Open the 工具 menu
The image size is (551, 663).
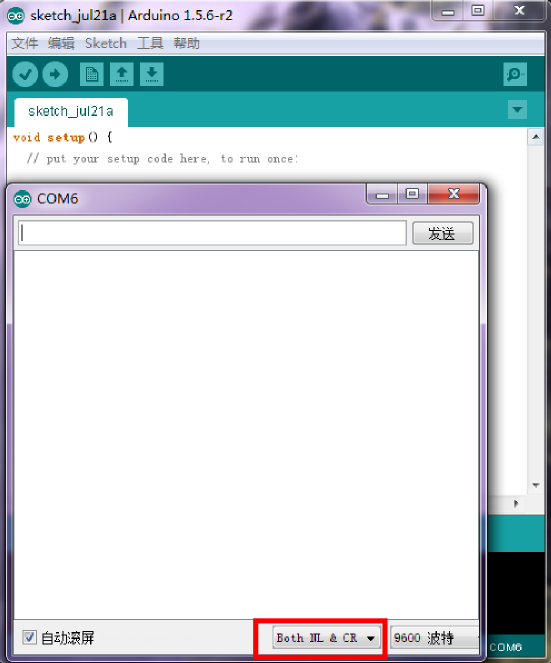pos(150,43)
